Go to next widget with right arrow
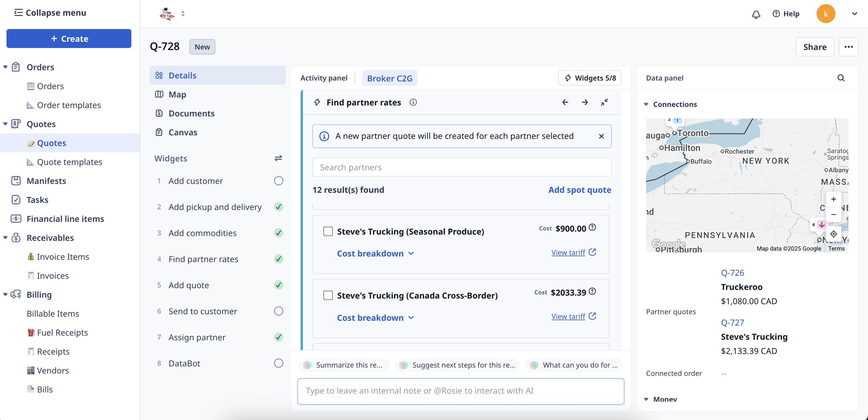The image size is (868, 420). 585,102
